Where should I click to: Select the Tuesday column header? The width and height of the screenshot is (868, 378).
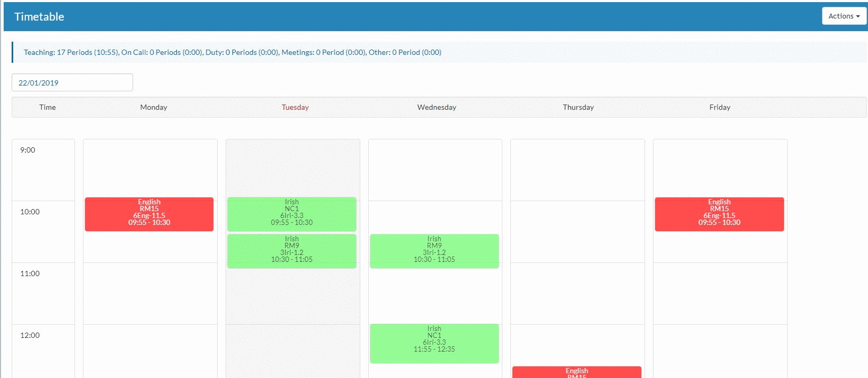[295, 107]
